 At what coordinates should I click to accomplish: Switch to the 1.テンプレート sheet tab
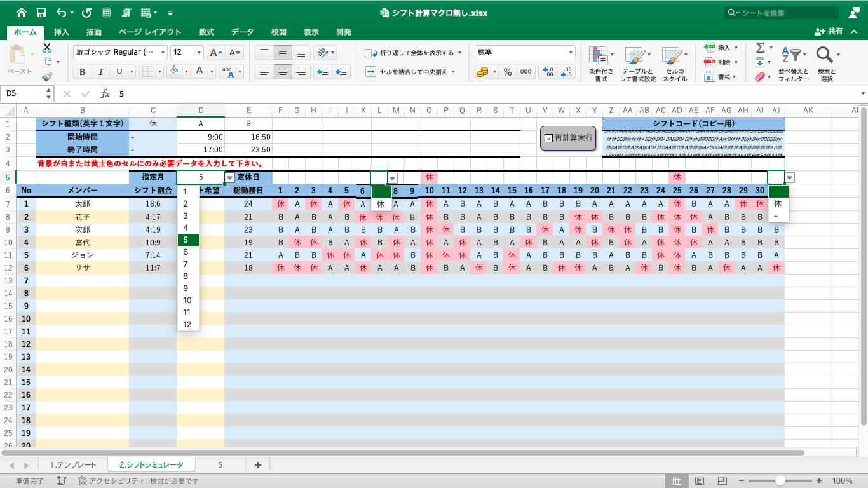pyautogui.click(x=73, y=465)
